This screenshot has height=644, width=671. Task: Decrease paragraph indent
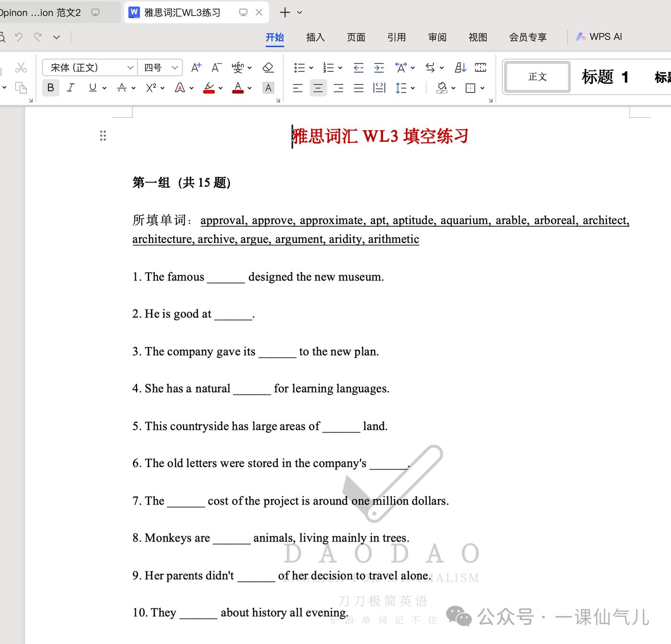[359, 68]
